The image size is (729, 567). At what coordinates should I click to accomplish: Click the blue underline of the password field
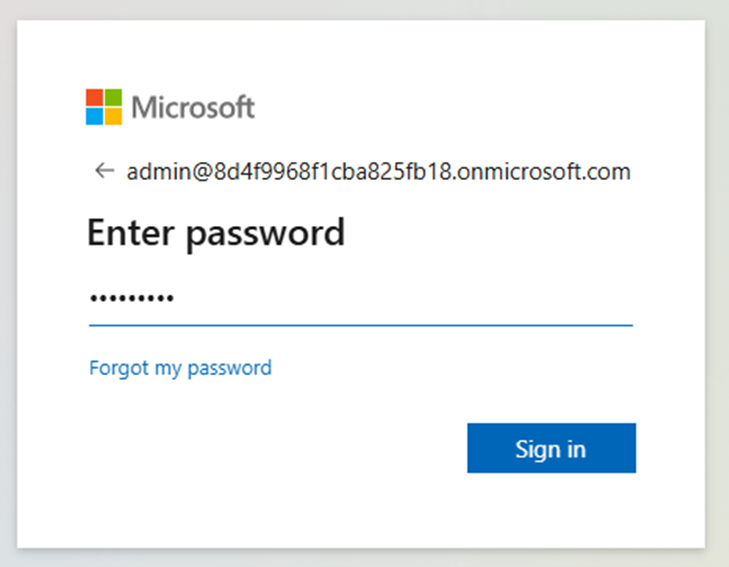[x=361, y=325]
